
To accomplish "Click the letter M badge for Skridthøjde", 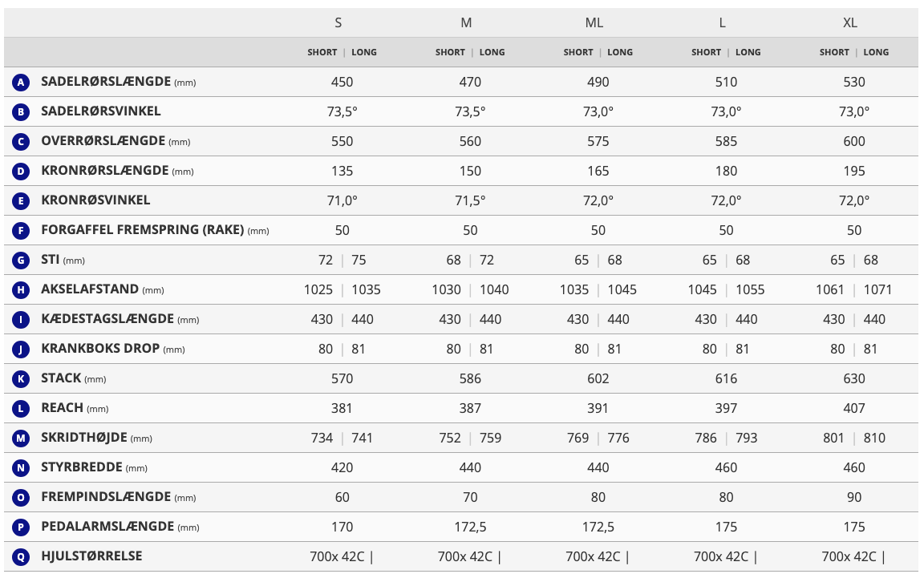I will (x=21, y=439).
